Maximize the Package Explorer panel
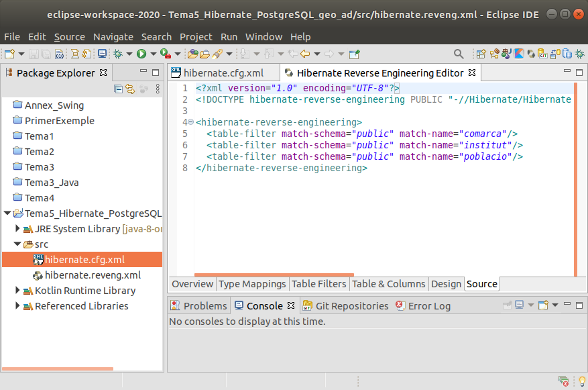Viewport: 588px width, 390px height. (x=156, y=72)
